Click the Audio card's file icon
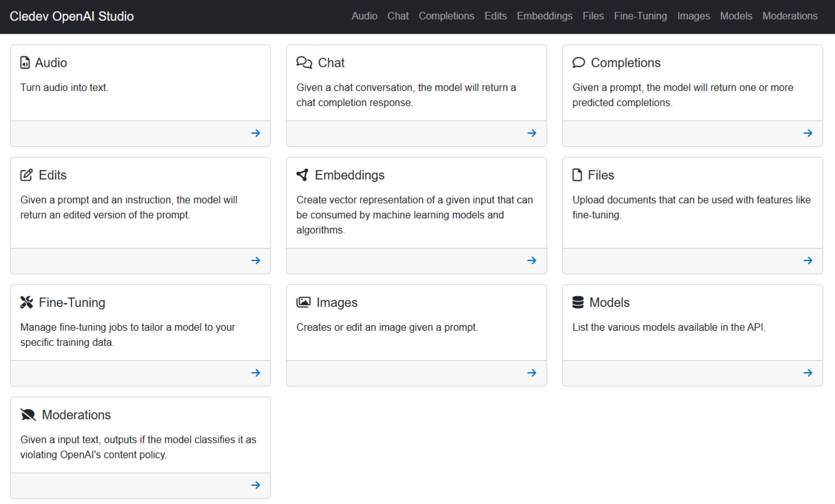The image size is (835, 504). (x=25, y=62)
